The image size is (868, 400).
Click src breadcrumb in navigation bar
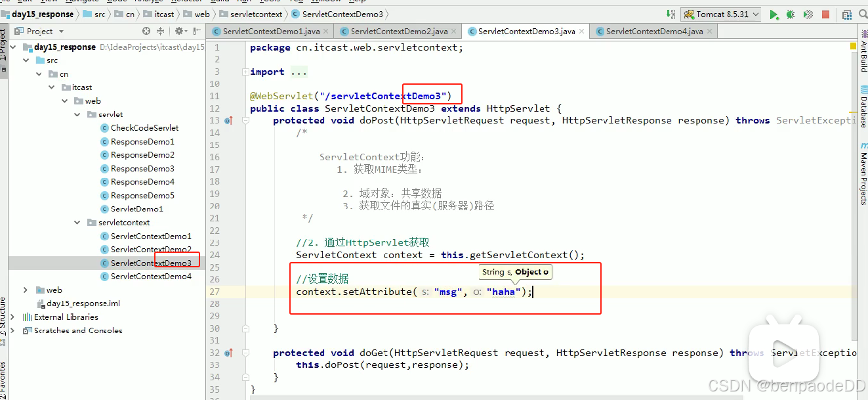click(94, 14)
